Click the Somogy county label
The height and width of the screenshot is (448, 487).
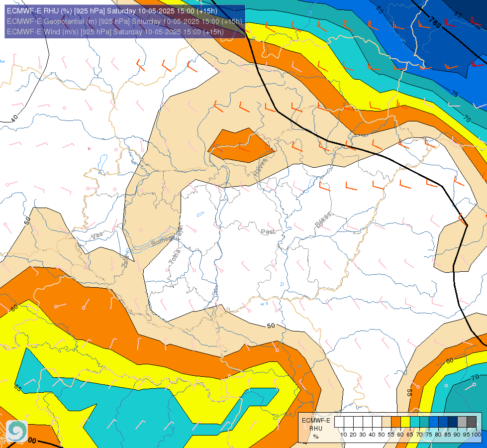point(163,240)
